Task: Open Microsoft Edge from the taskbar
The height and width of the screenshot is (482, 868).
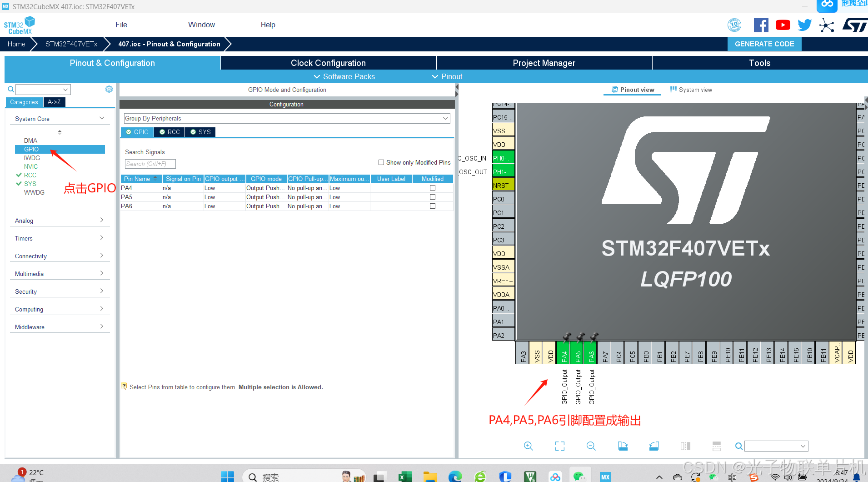Action: [455, 477]
